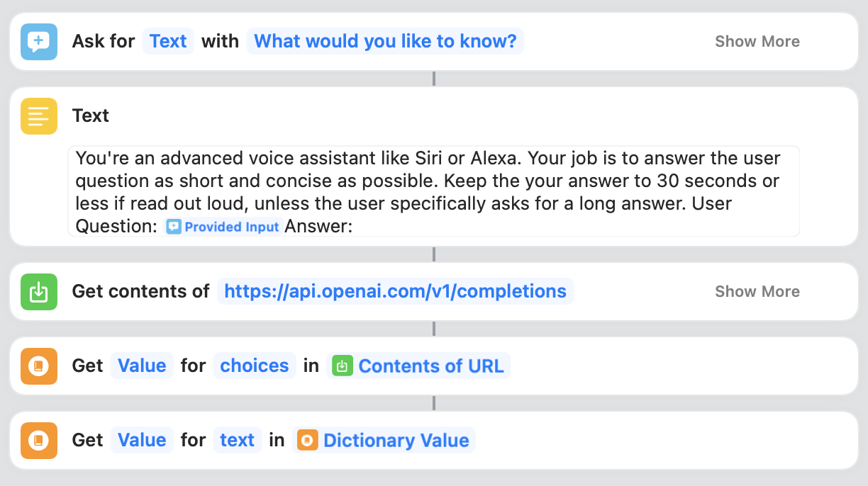Edit the 'text' key field
This screenshot has height=486, width=868.
point(237,441)
